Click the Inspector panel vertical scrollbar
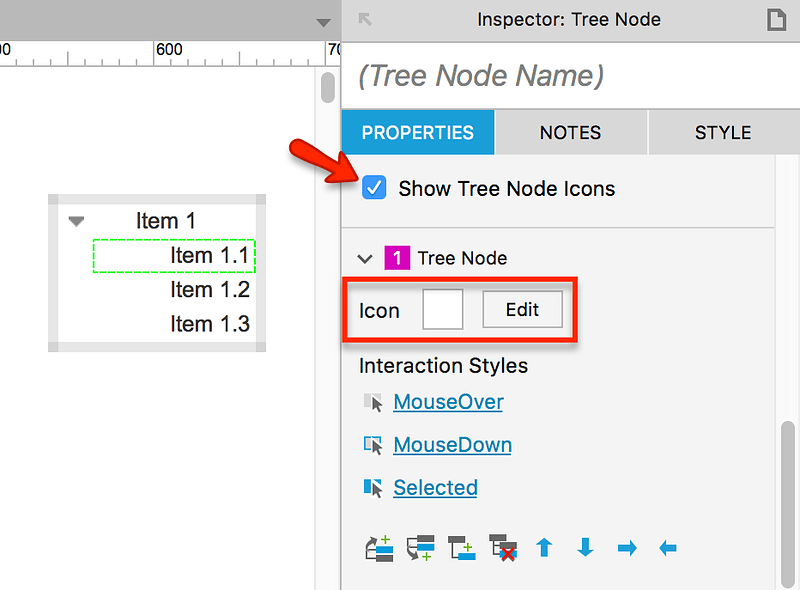800x590 pixels. point(788,504)
